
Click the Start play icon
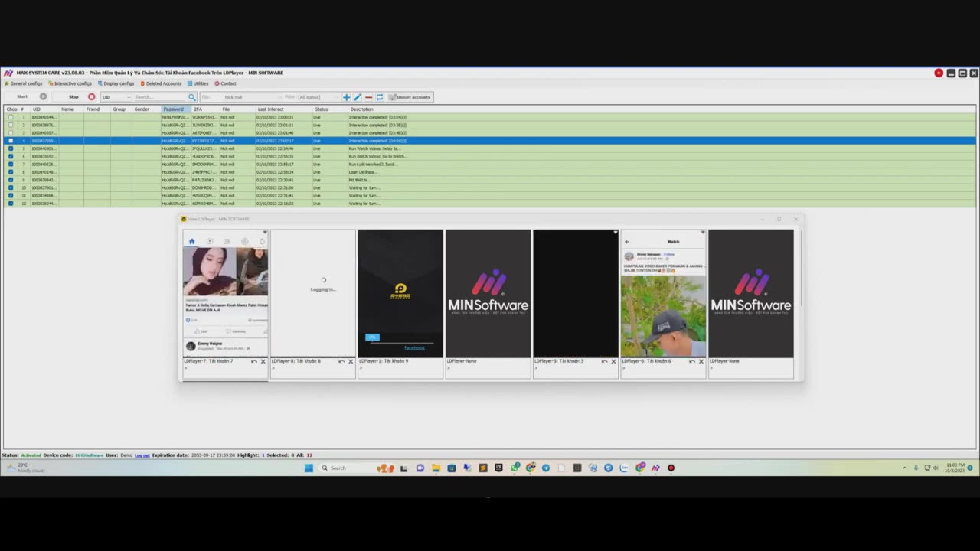[x=43, y=97]
